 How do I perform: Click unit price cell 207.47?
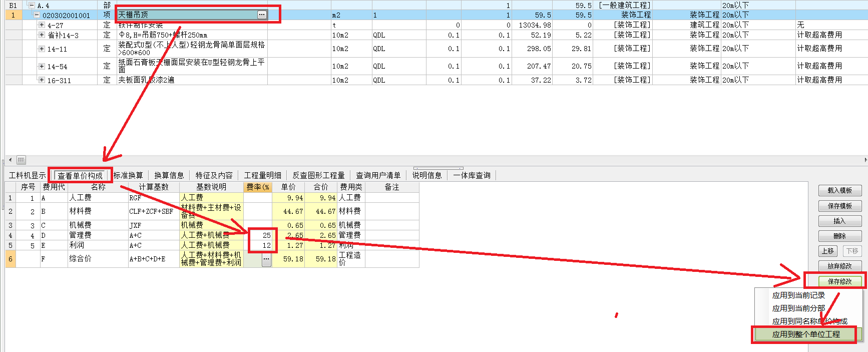(532, 66)
